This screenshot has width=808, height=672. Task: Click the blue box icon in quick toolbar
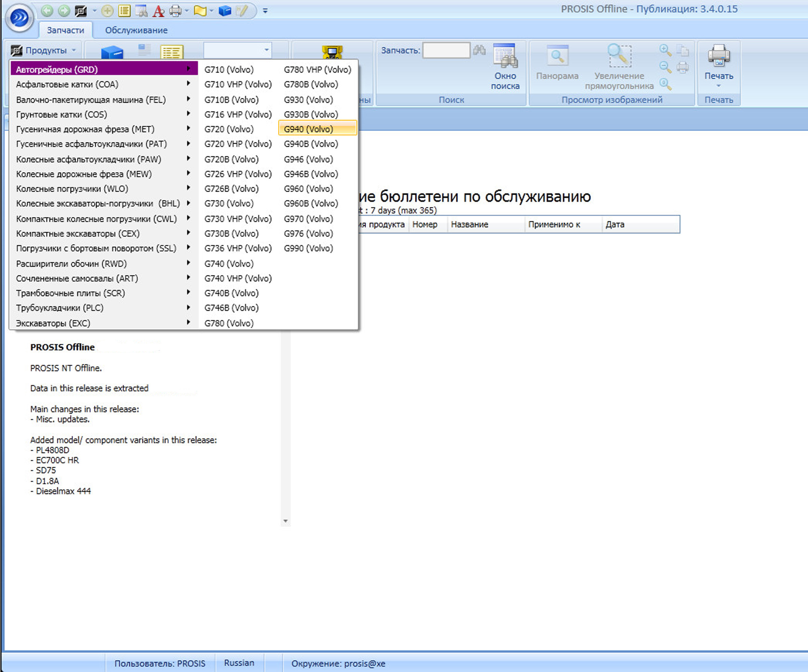click(224, 11)
